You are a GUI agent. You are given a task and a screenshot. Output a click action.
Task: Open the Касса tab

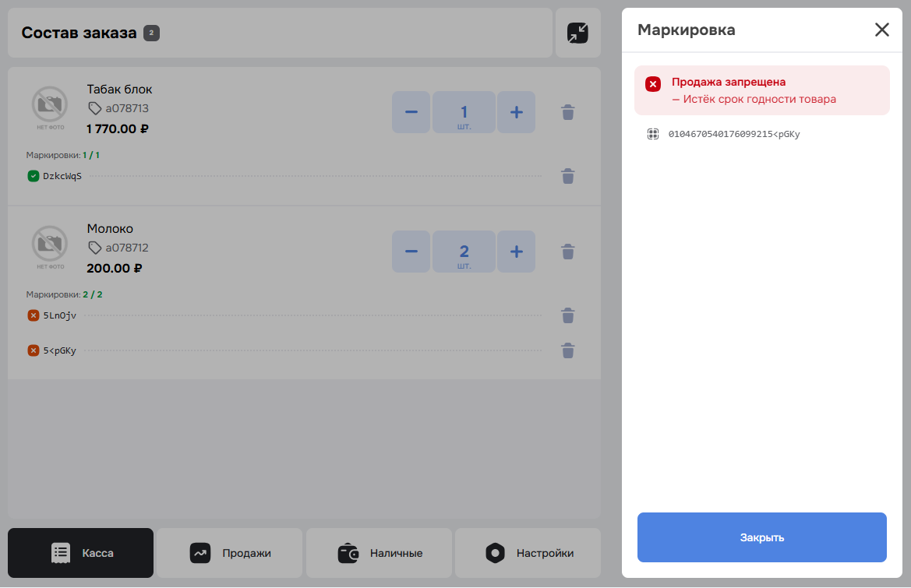tap(81, 553)
